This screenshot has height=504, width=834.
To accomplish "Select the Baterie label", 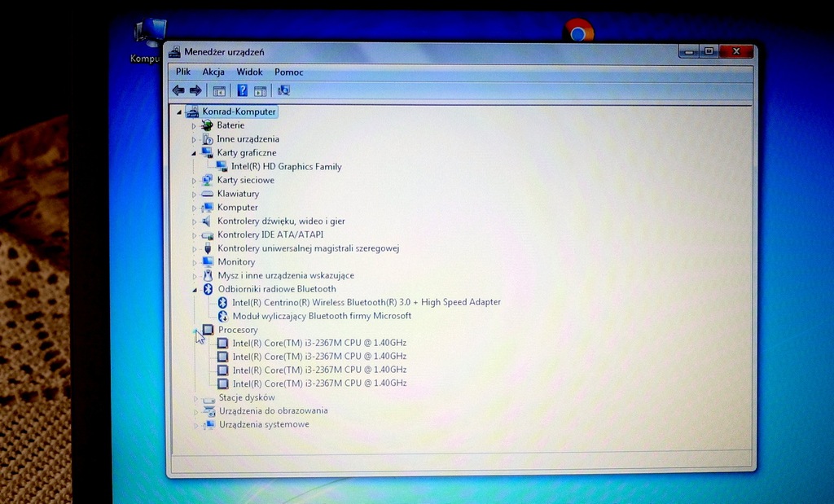I will pos(230,125).
